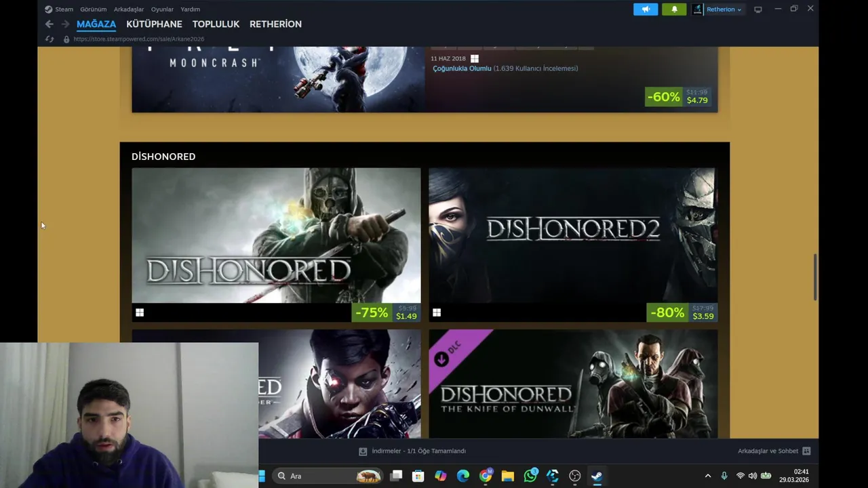
Task: Open the Oyunlar menu
Action: click(162, 9)
